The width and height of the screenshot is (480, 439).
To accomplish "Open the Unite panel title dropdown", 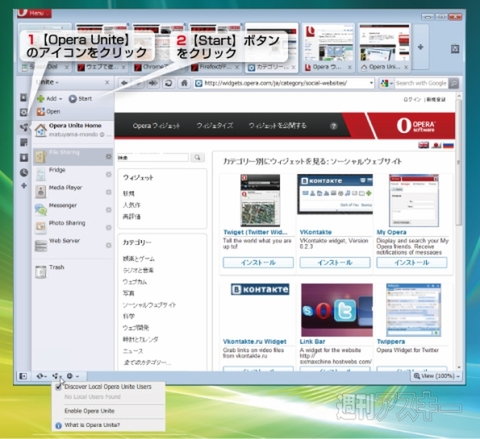I will pos(48,82).
